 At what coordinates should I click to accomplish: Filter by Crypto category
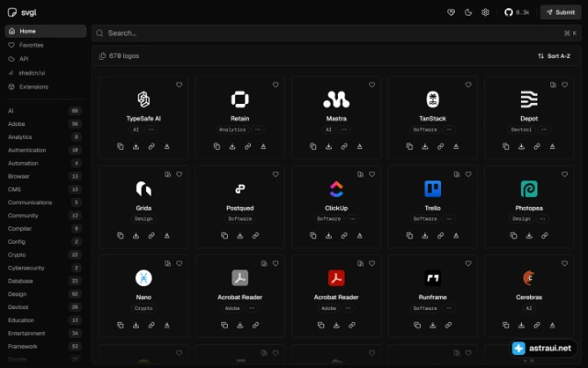click(x=45, y=255)
